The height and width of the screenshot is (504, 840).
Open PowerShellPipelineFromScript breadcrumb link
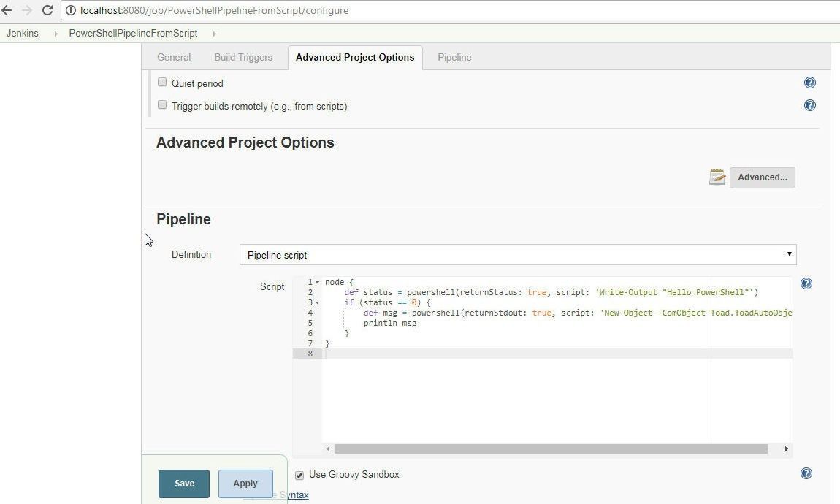(x=133, y=33)
